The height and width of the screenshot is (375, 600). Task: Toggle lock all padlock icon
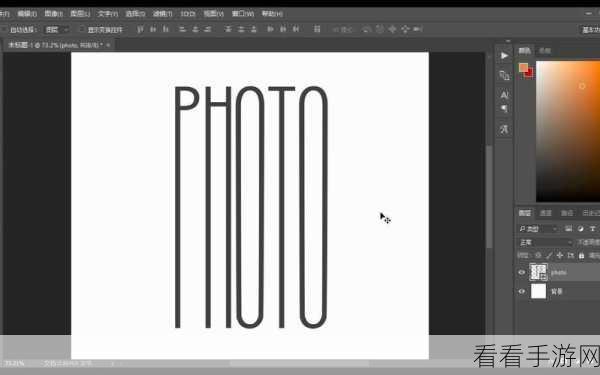click(x=581, y=255)
